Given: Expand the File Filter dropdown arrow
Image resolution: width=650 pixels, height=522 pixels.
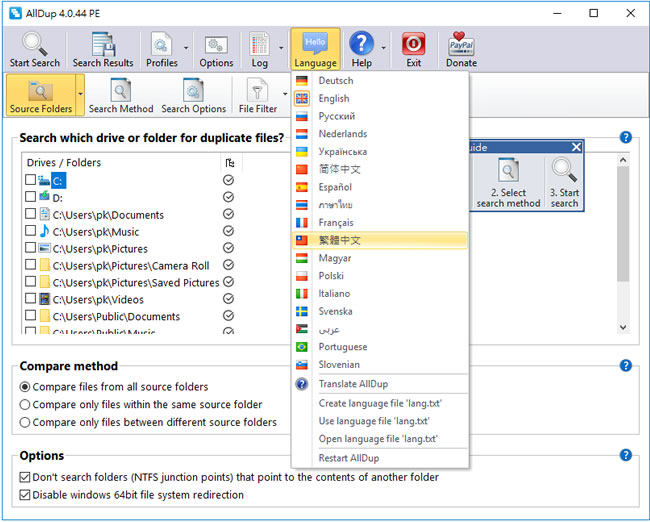Looking at the screenshot, I should [x=285, y=94].
